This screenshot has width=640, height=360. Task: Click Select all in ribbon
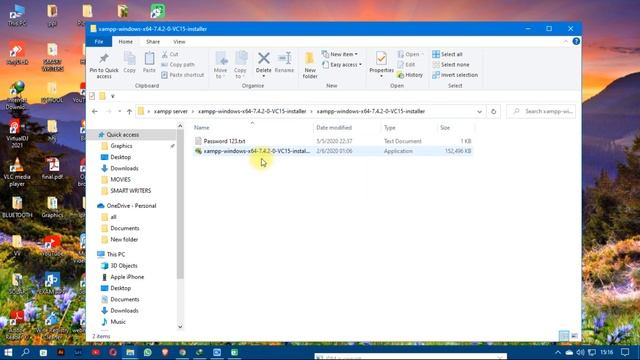pyautogui.click(x=447, y=54)
